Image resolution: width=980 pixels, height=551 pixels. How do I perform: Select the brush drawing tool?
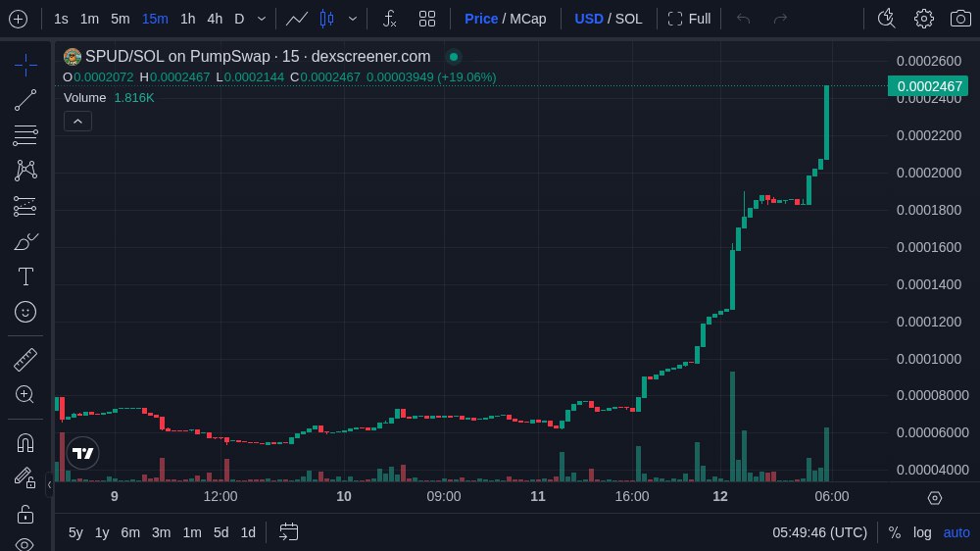25,241
